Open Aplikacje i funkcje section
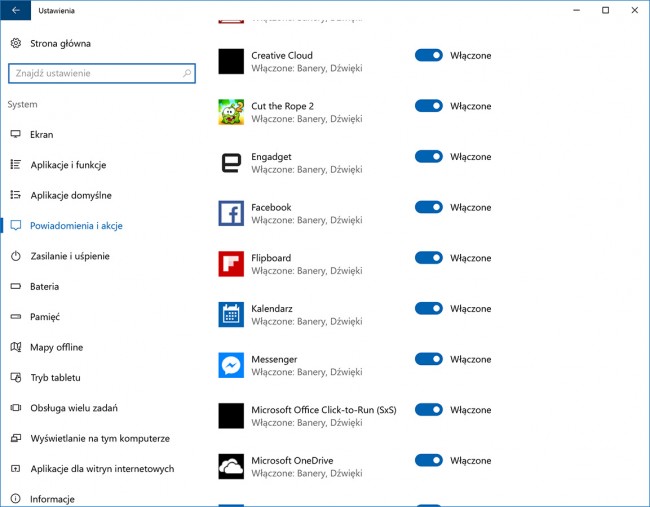The image size is (650, 507). [x=68, y=165]
